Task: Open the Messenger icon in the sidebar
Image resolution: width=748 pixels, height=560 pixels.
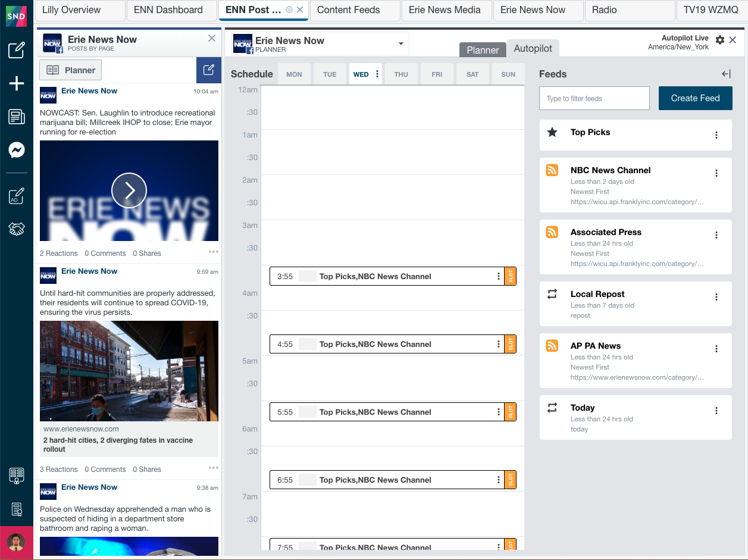Action: (x=17, y=150)
